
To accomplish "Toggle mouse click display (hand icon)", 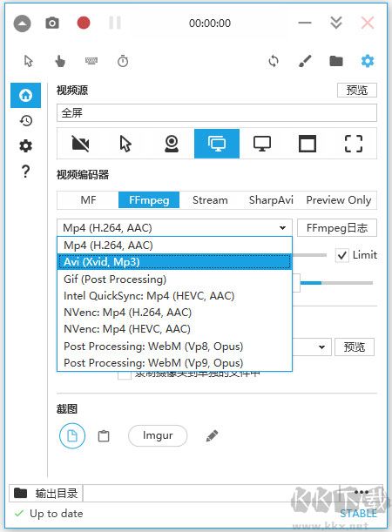I will pyautogui.click(x=60, y=62).
